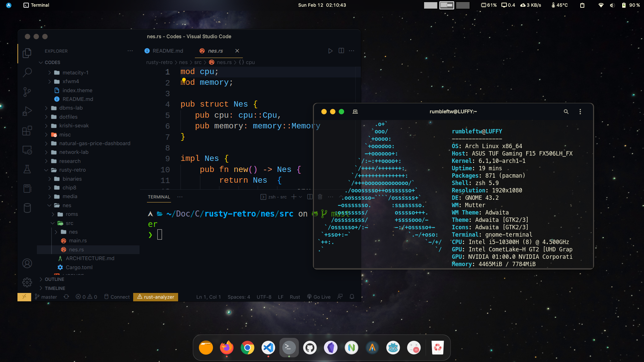Expand the chip8 folder
The height and width of the screenshot is (362, 644).
(69, 188)
